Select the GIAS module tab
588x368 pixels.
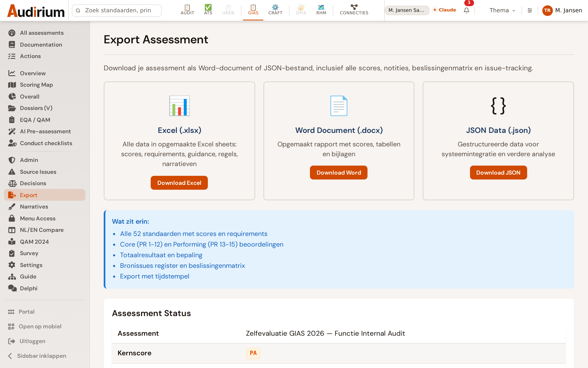[x=253, y=10]
